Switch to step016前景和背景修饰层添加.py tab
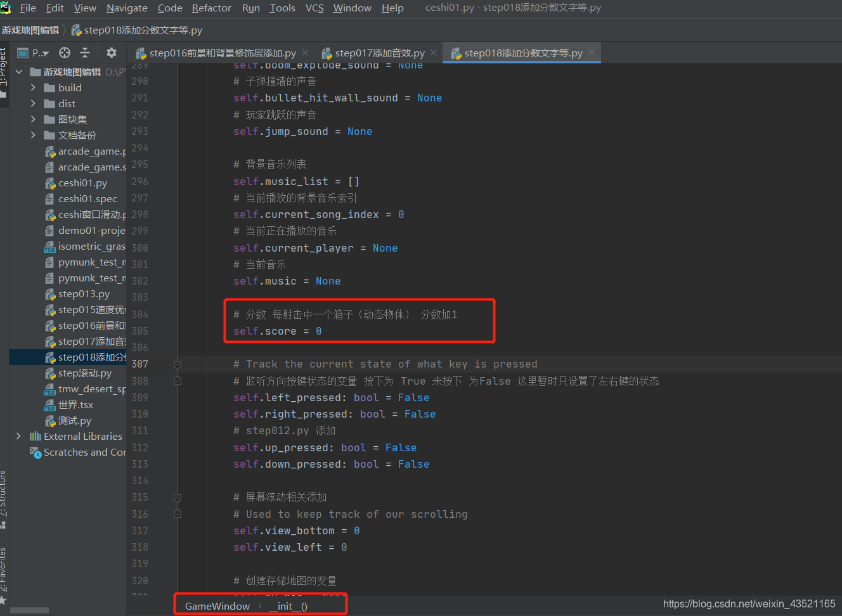 click(223, 53)
